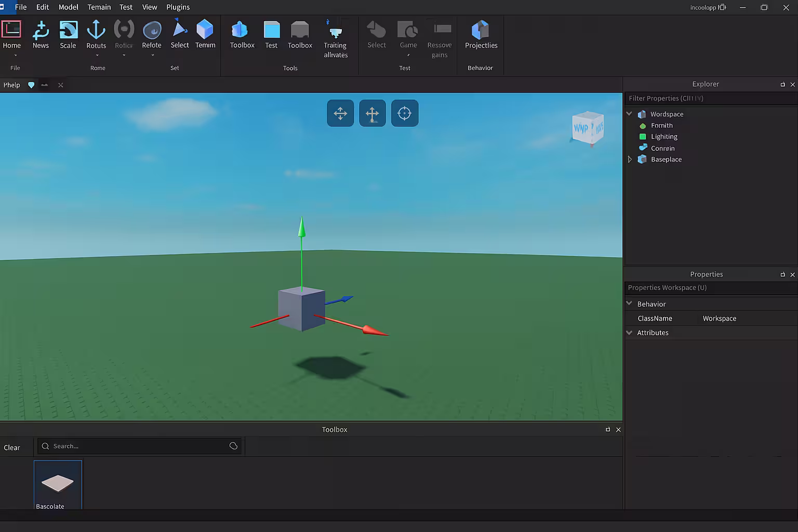Click the gray Toolbox icon
Viewport: 798px width, 532px height.
[300, 30]
